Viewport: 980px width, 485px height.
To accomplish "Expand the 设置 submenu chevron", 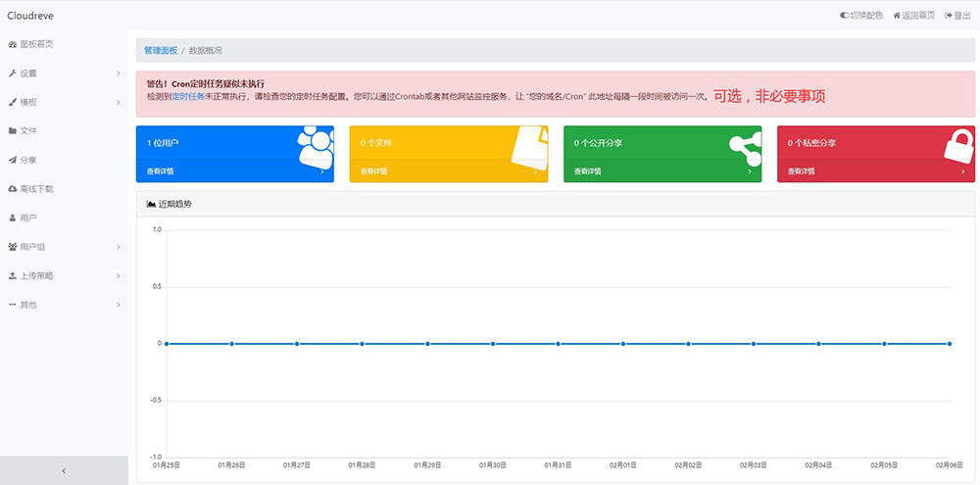I will point(119,73).
